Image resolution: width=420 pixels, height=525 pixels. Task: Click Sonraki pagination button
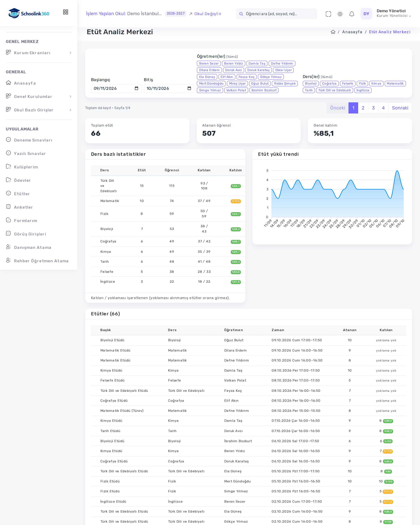[x=400, y=108]
